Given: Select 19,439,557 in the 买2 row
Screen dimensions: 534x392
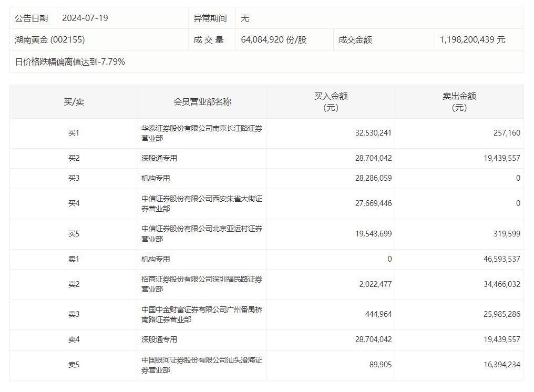Looking at the screenshot, I should pos(502,158).
